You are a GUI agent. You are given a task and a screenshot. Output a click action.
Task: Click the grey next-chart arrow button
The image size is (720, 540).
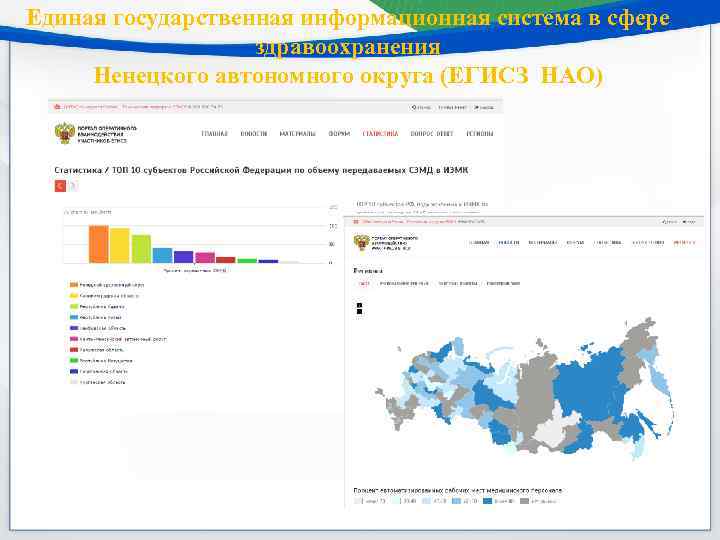(x=73, y=186)
